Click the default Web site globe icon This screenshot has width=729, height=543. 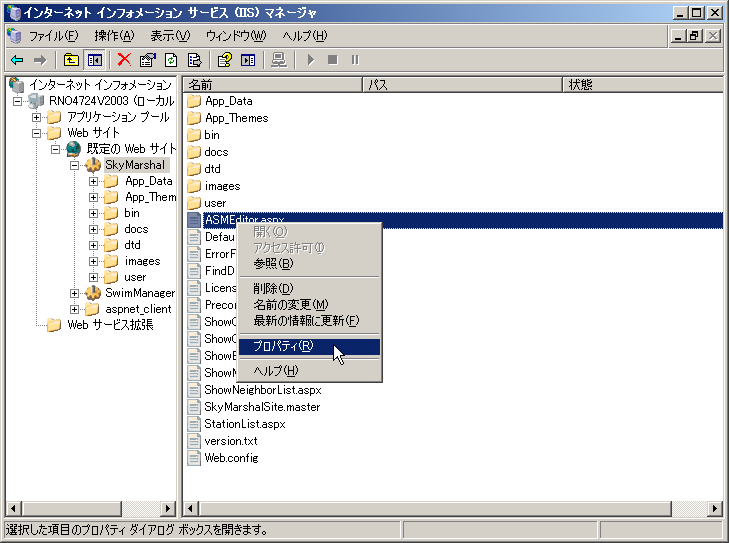point(74,149)
